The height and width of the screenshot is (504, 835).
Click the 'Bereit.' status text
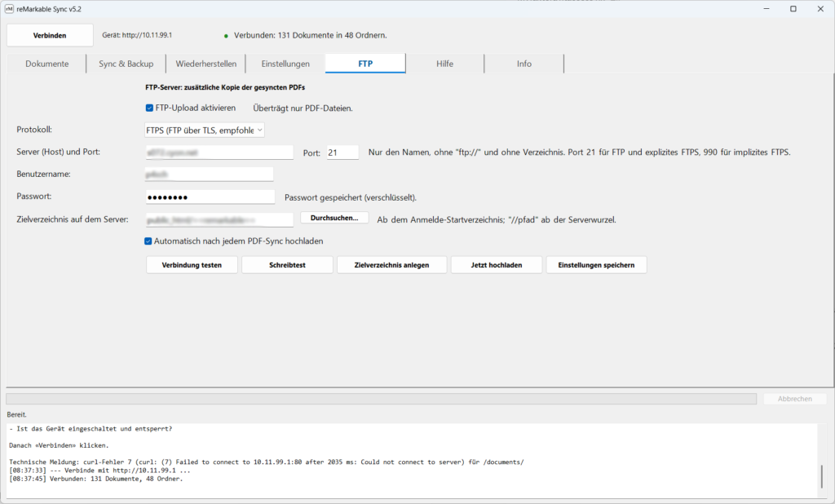tap(16, 414)
